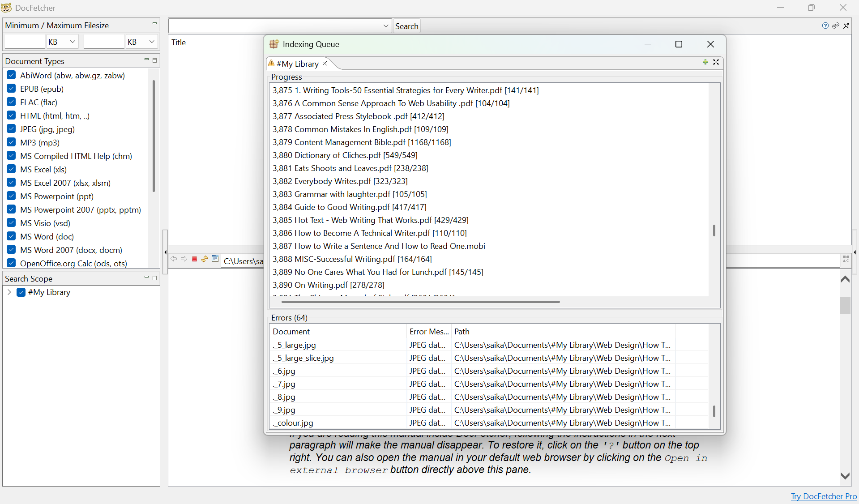Screen dimensions: 859x504
Task: Minimize the Document Types panel
Action: (x=146, y=59)
